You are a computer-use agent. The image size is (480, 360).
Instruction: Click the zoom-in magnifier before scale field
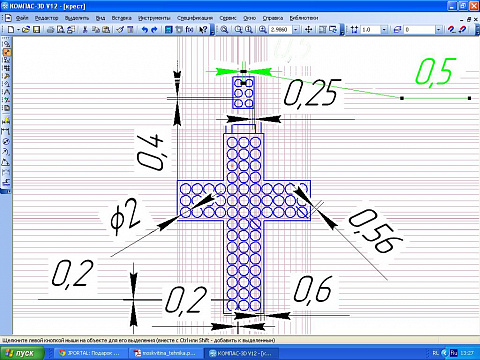(x=263, y=30)
